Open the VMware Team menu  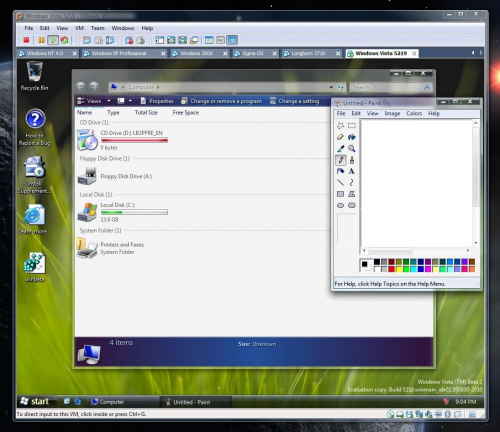click(x=98, y=28)
